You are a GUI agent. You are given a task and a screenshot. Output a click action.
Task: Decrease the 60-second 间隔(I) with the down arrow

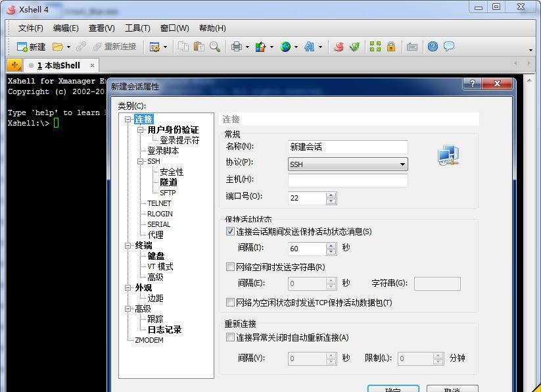coord(331,251)
